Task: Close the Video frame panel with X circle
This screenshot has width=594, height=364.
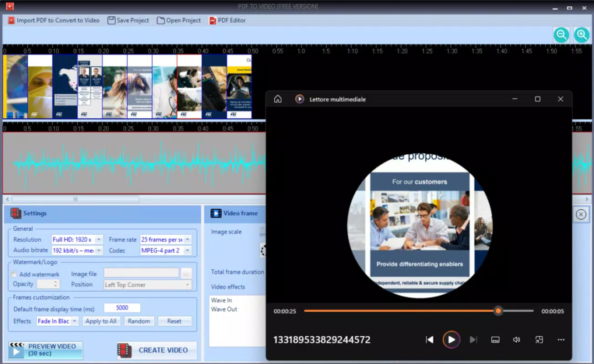Action: point(581,214)
